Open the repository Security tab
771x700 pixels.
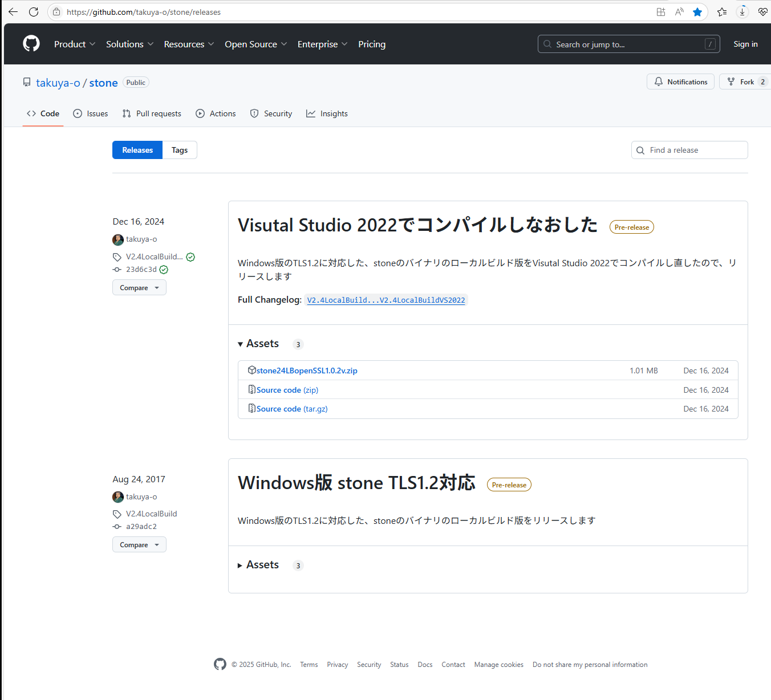coord(271,113)
